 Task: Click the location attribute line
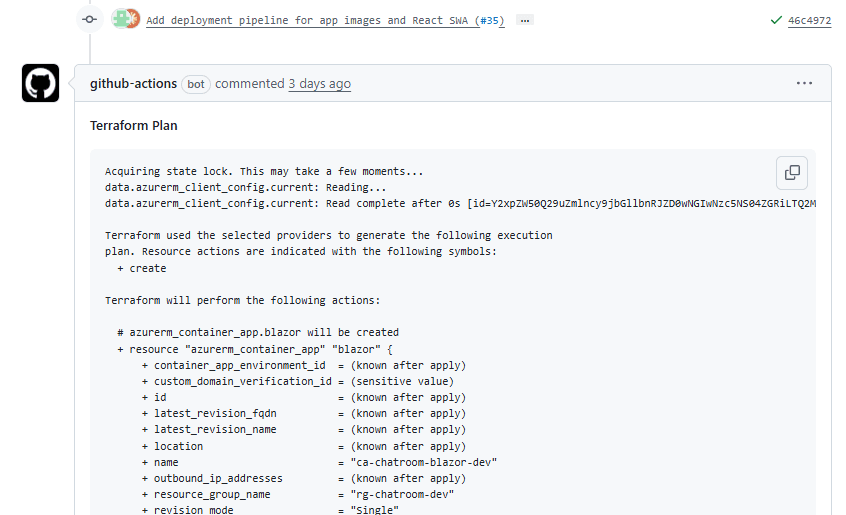[x=304, y=447]
